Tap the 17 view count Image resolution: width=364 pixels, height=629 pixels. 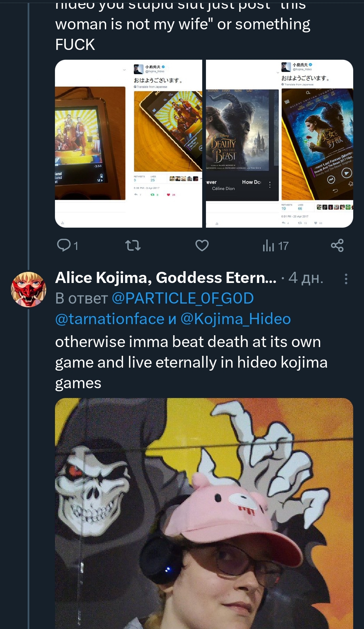pos(283,246)
